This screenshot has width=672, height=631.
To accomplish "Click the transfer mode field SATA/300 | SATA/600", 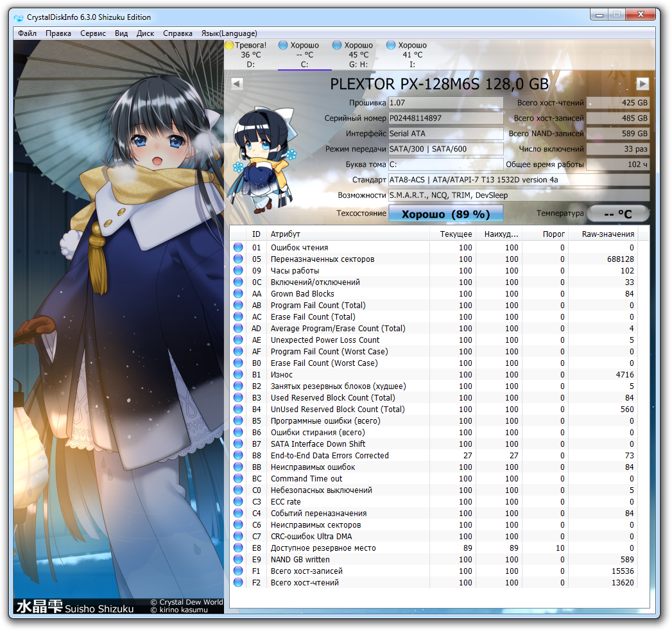I will 445,149.
